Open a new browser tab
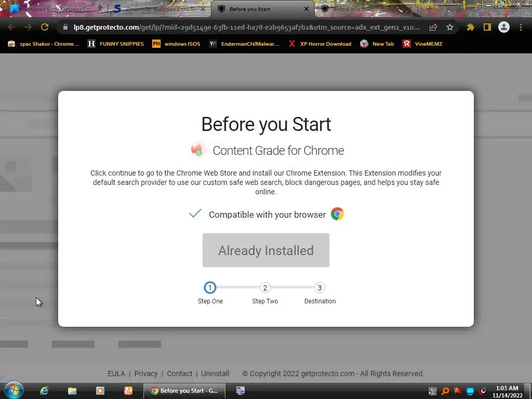 (429, 9)
